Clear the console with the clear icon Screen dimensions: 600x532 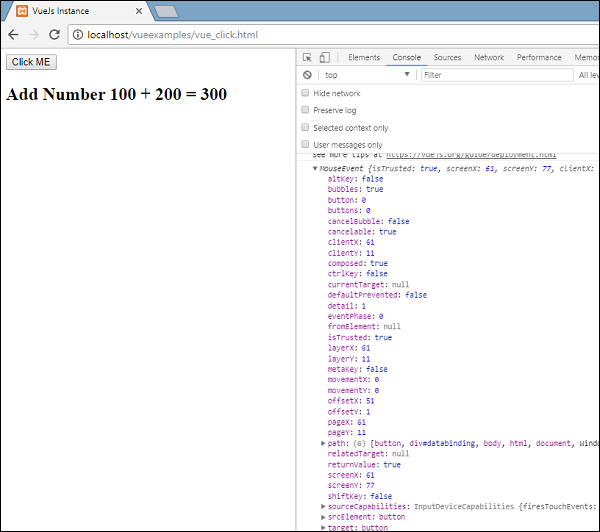(308, 75)
